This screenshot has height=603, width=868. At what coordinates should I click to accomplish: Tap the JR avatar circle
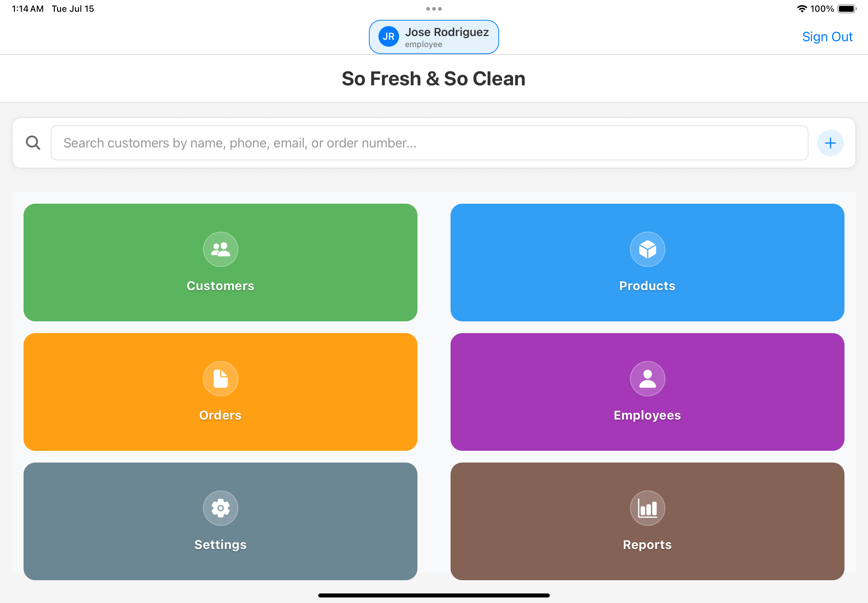point(388,37)
